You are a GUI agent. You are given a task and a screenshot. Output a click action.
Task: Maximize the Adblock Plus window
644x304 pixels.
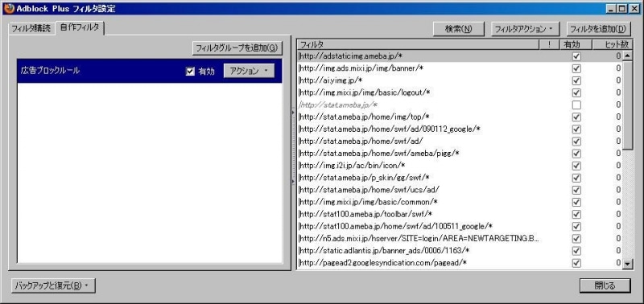tap(622, 8)
